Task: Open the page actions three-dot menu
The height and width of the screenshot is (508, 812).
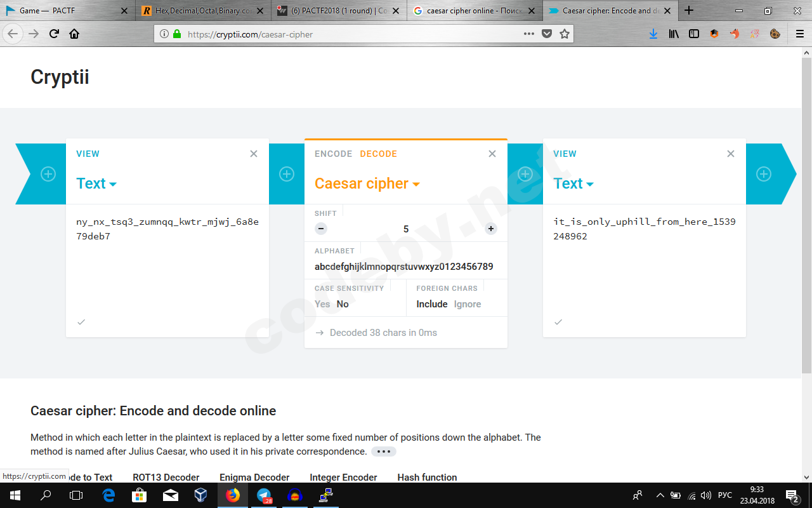Action: point(529,34)
